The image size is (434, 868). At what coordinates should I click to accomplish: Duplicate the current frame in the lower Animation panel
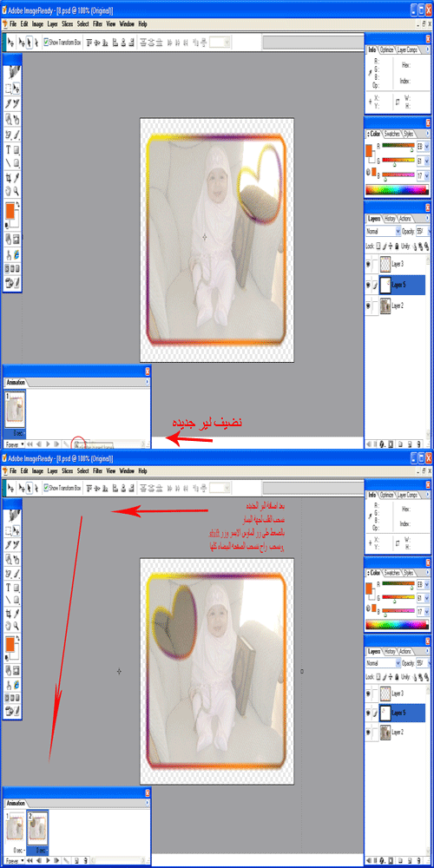click(77, 861)
